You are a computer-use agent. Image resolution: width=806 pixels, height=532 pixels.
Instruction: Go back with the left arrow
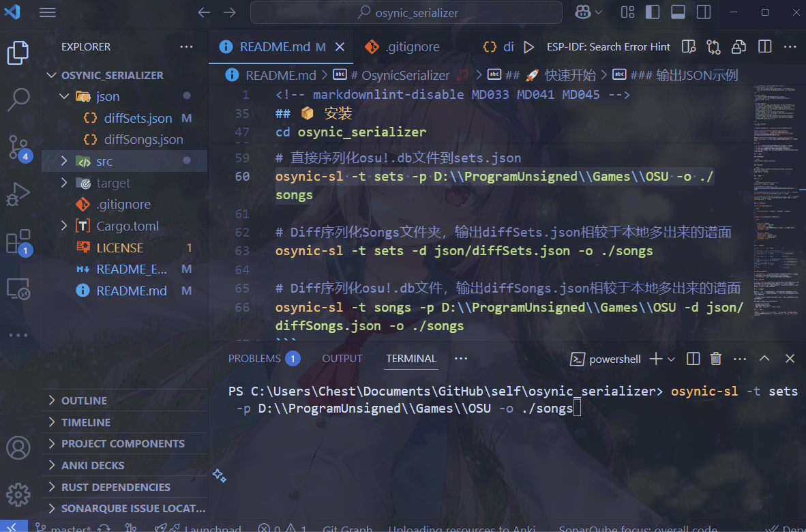point(204,12)
